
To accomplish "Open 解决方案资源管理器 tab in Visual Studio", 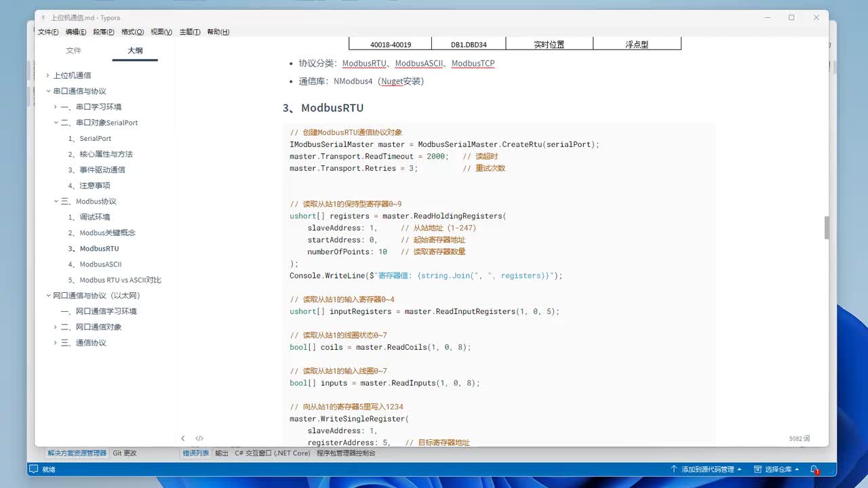I will pos(77,453).
